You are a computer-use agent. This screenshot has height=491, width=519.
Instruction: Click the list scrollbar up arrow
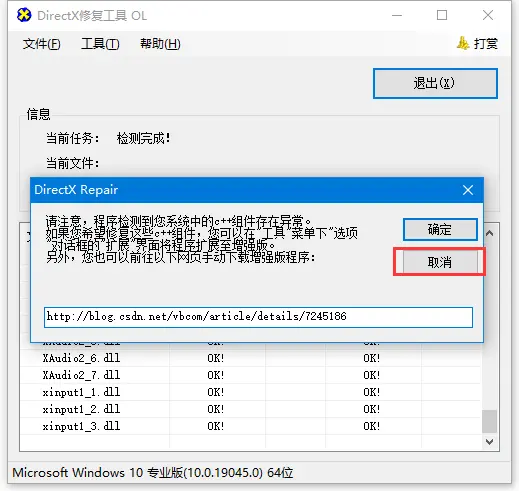[x=489, y=233]
